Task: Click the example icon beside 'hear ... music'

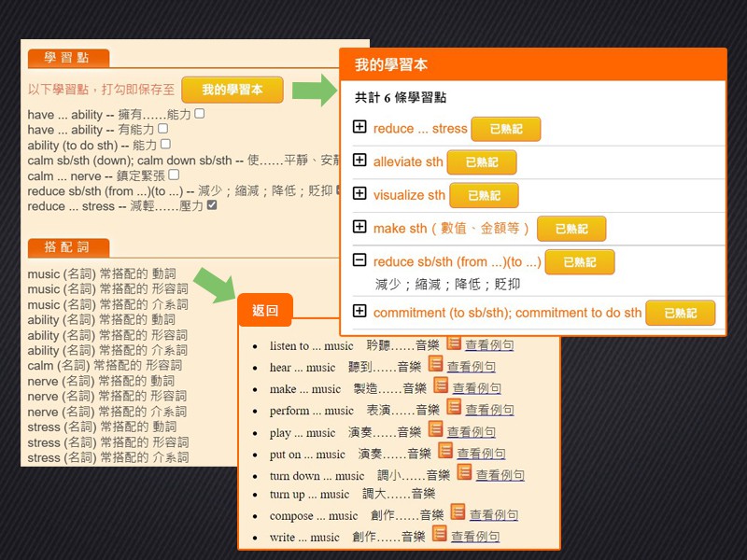Action: pos(435,364)
